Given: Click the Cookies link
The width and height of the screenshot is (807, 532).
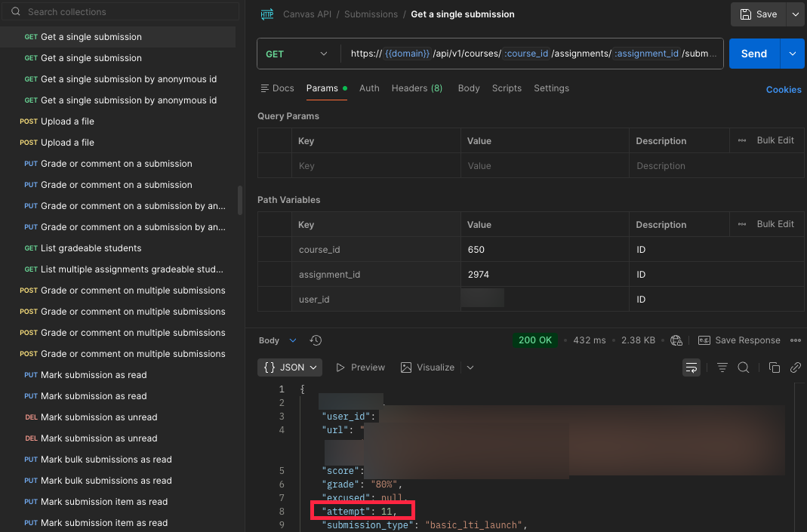Looking at the screenshot, I should point(784,90).
